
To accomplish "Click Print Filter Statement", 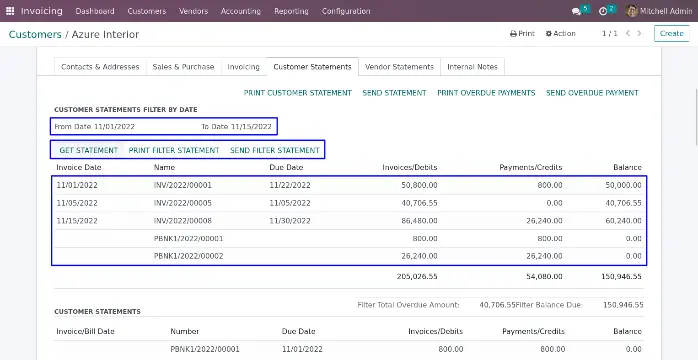I will 174,150.
